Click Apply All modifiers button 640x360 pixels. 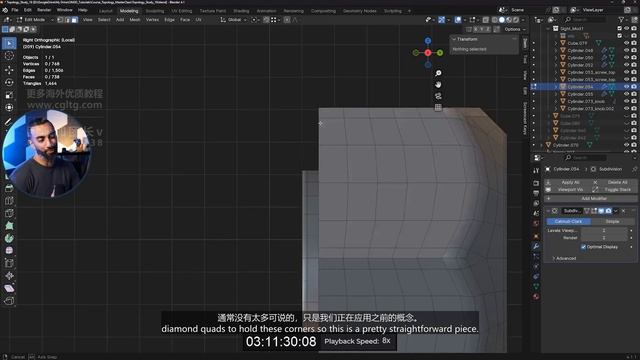[567, 182]
